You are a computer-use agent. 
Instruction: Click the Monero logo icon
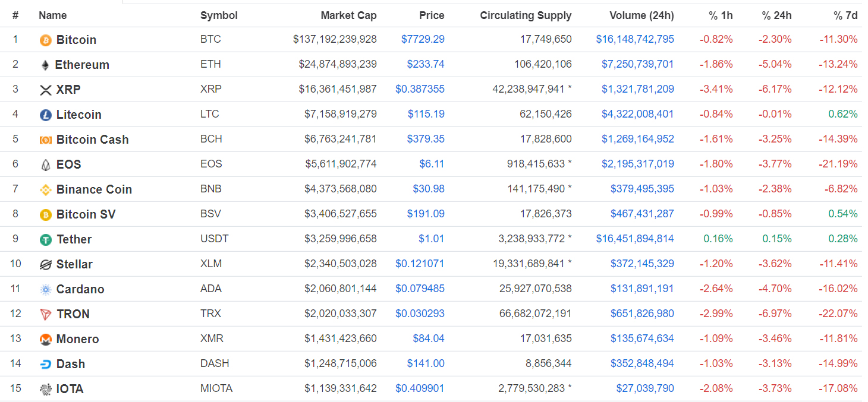(45, 340)
